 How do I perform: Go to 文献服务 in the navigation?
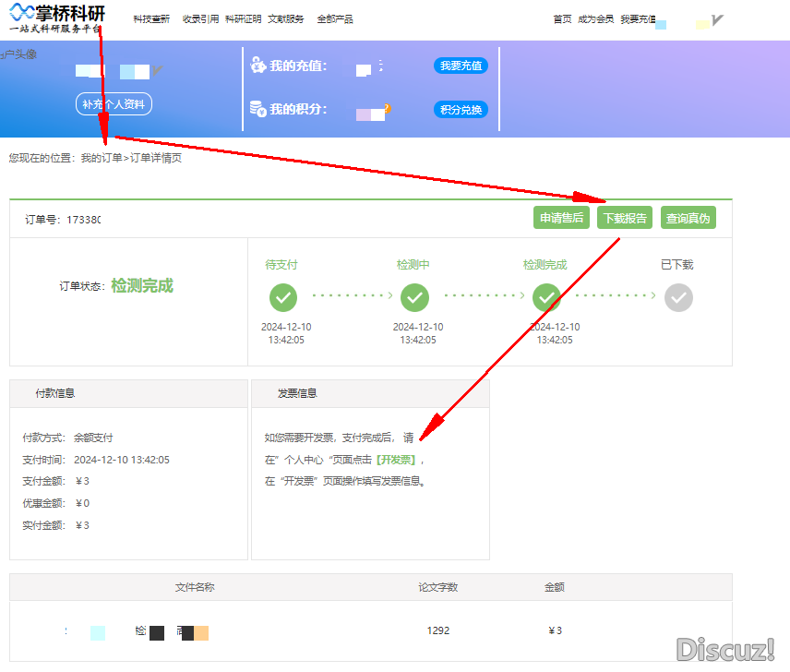[x=286, y=19]
